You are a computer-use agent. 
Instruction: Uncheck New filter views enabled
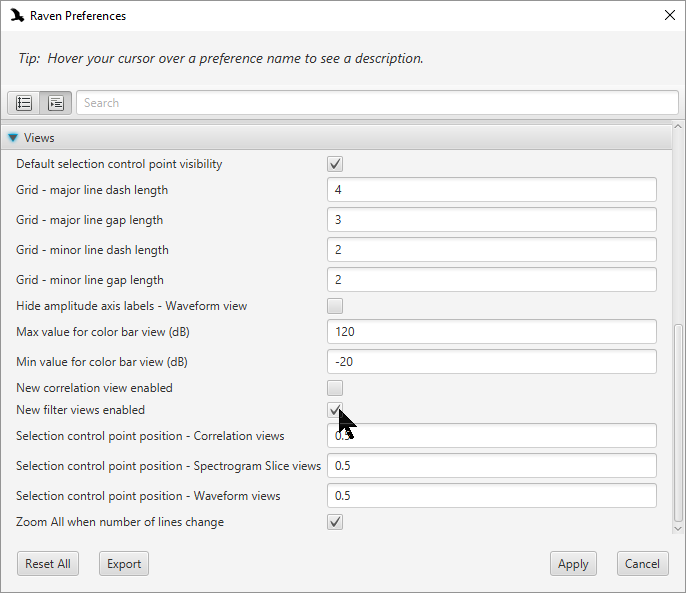335,410
